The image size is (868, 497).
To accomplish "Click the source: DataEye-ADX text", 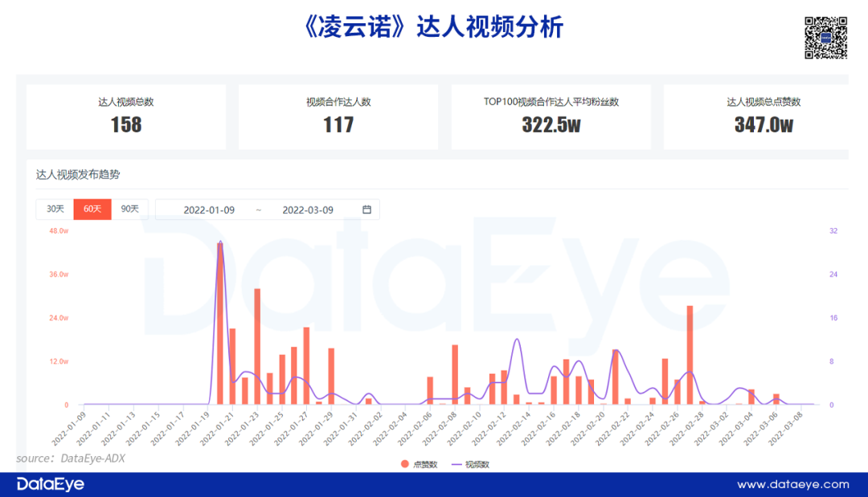I will 71,458.
